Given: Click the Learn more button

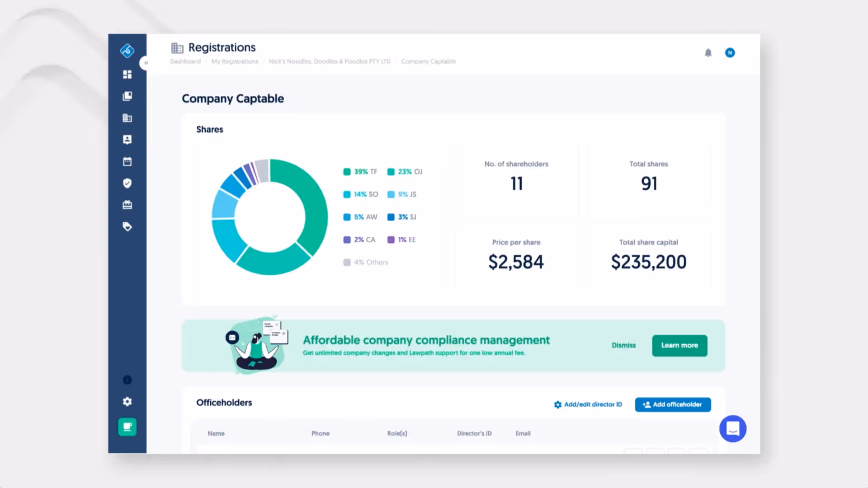Looking at the screenshot, I should (x=679, y=346).
